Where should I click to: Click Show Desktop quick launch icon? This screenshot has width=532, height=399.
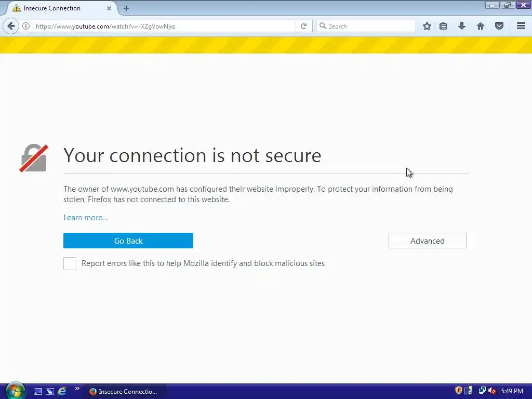pos(37,392)
